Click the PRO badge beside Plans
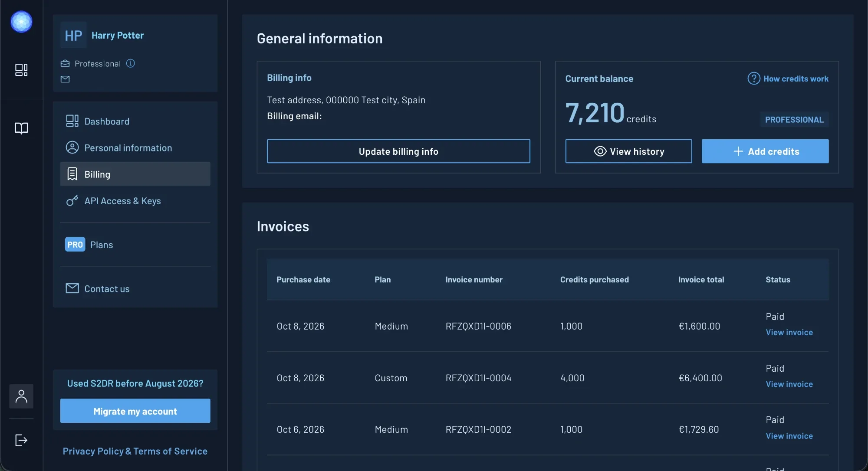 click(75, 245)
